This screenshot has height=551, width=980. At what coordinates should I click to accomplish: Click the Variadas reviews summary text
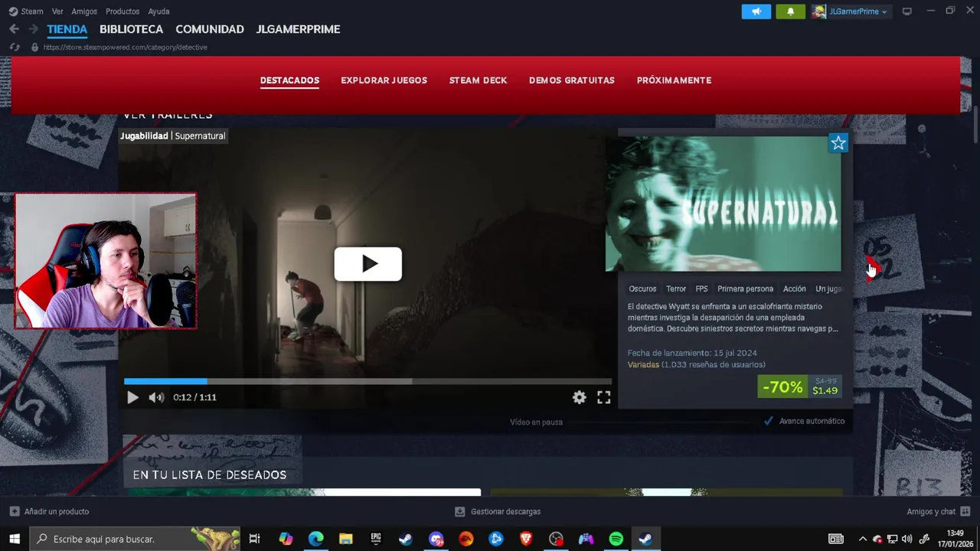pyautogui.click(x=643, y=364)
